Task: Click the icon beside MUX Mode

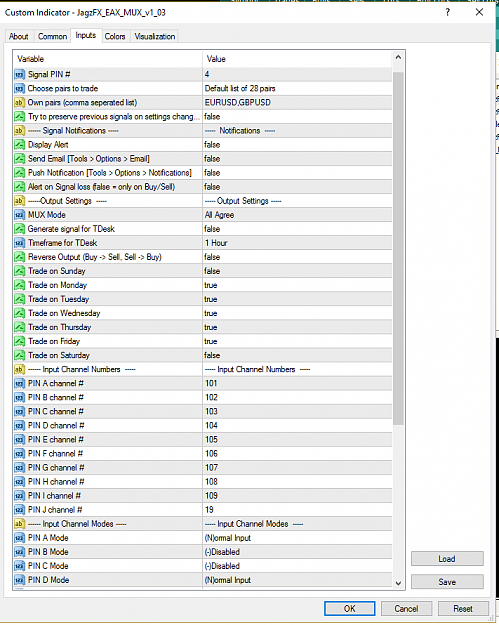Action: pos(20,215)
